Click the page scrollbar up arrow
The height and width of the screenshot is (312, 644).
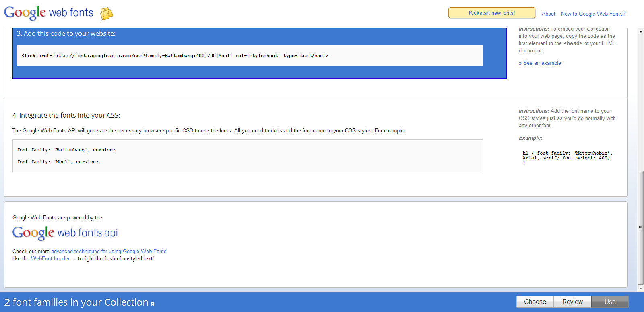pyautogui.click(x=641, y=31)
